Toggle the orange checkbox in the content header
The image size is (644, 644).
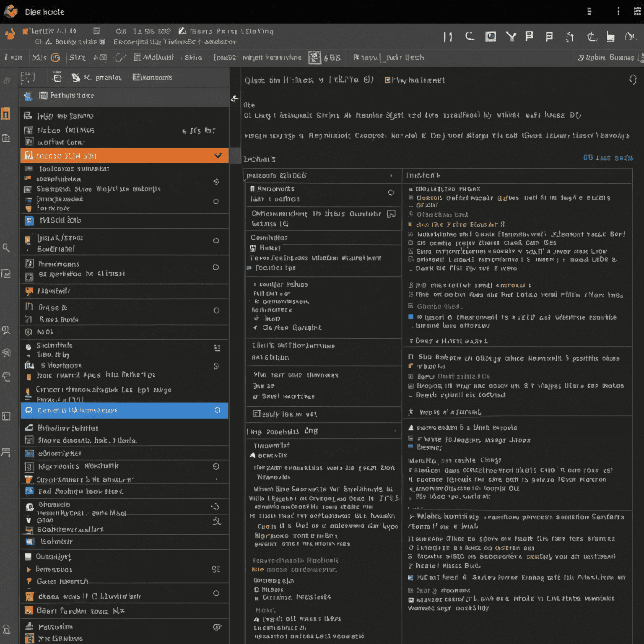click(x=387, y=80)
